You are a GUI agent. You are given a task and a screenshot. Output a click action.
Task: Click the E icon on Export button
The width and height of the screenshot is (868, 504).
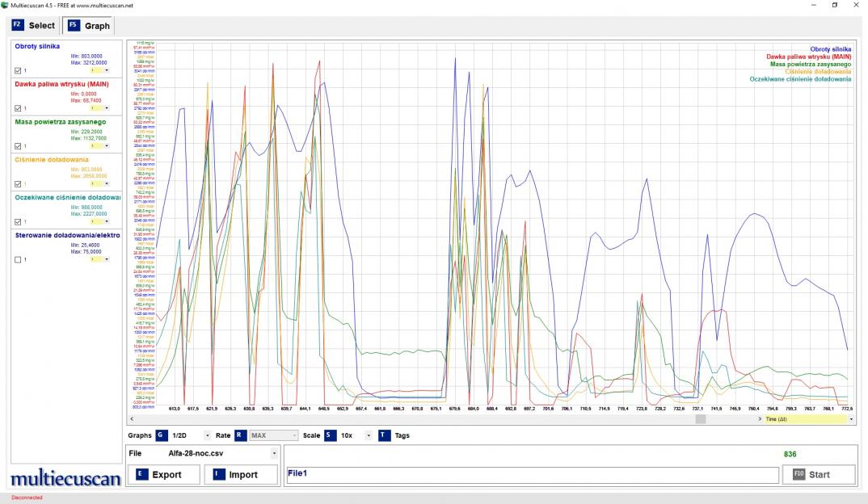(x=142, y=474)
